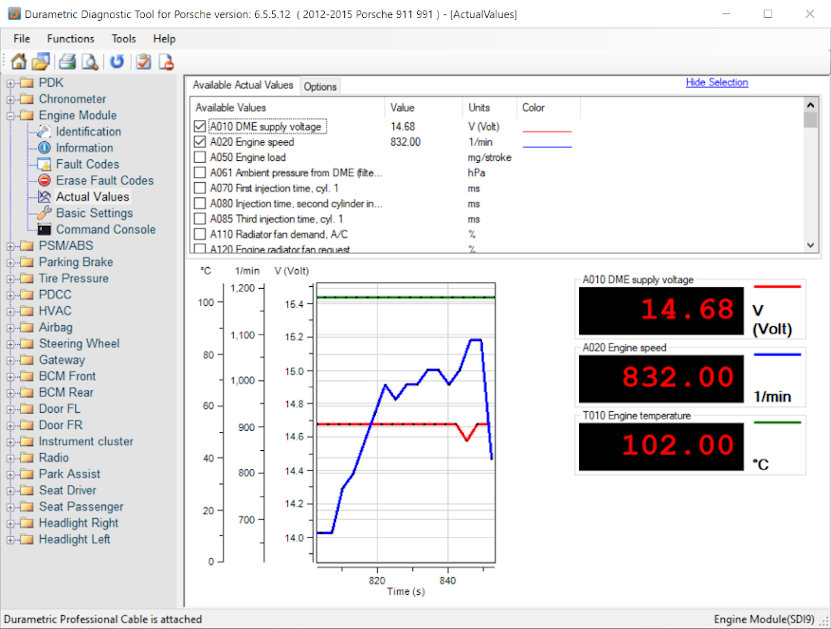Click the blue refresh arrow icon

coord(117,61)
